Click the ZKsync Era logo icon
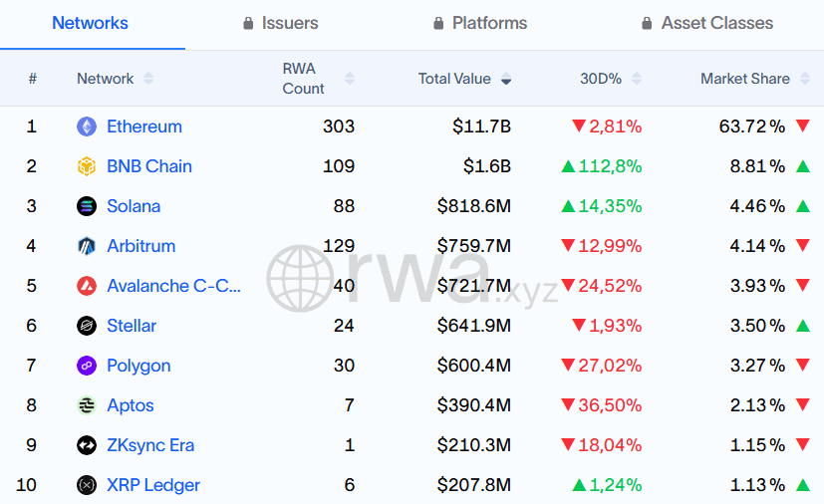Image resolution: width=824 pixels, height=504 pixels. pyautogui.click(x=87, y=445)
